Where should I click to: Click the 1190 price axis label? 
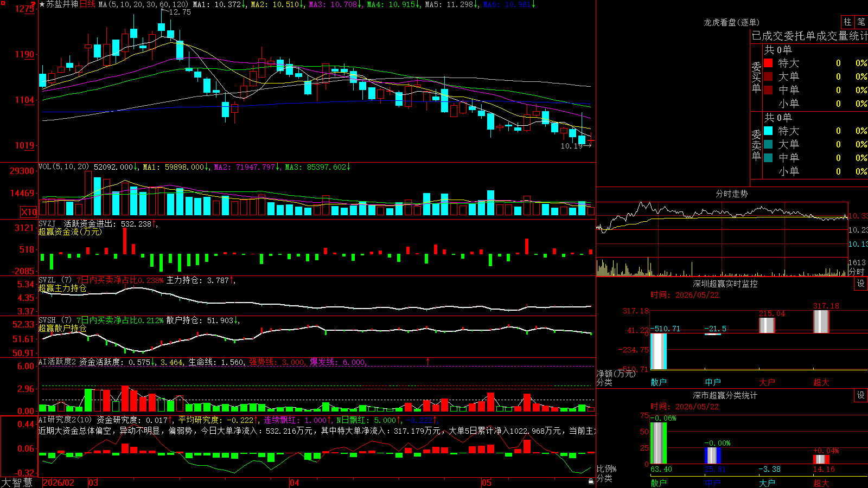(x=25, y=54)
